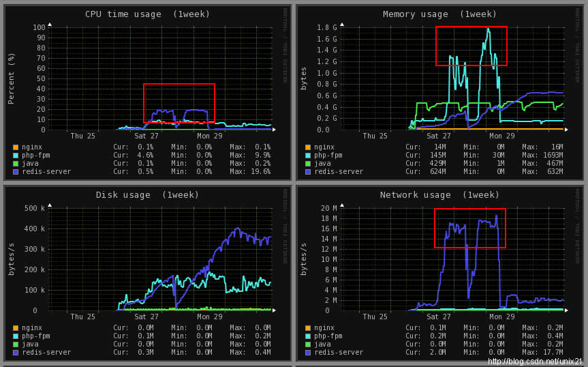This screenshot has width=588, height=367.
Task: Click the java green swatch in Memory legend
Action: point(308,164)
